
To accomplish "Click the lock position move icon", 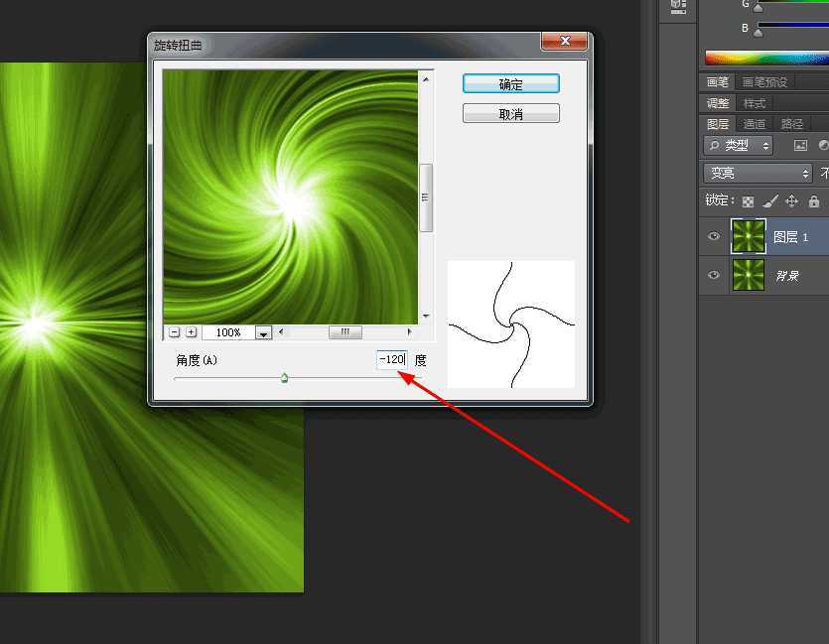I will click(x=791, y=201).
